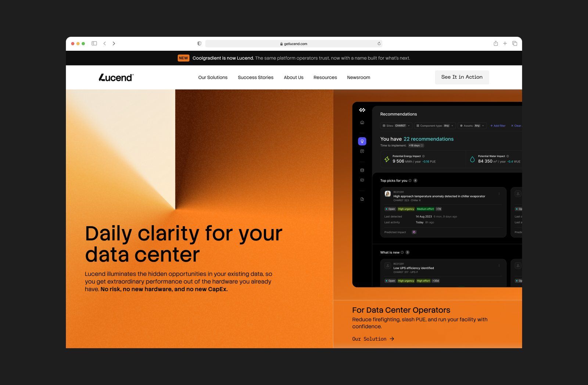Go back with the browser back arrow

pos(105,43)
